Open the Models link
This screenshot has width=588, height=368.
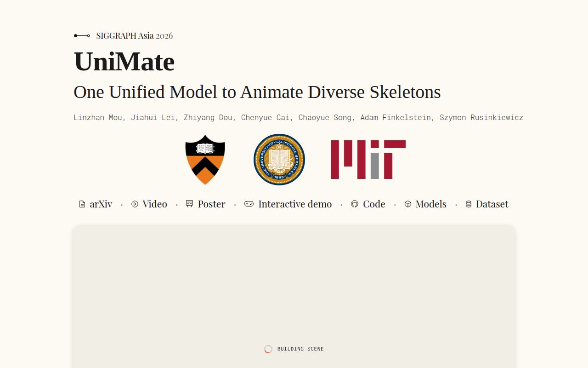click(425, 204)
